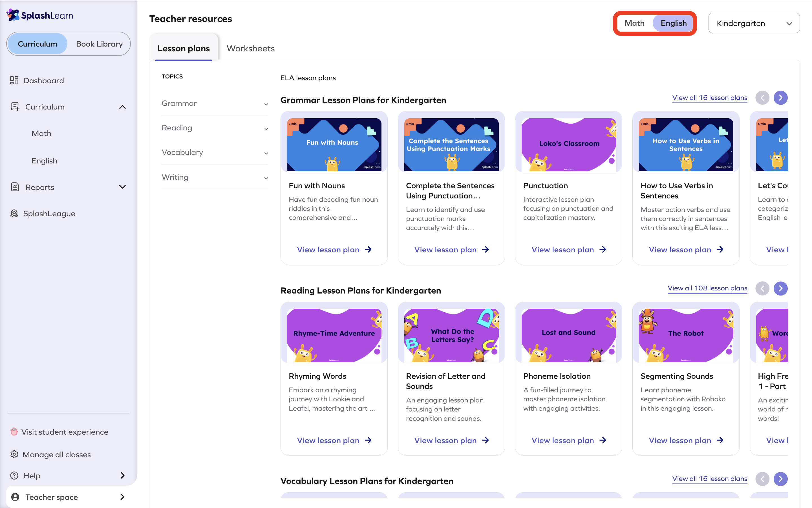This screenshot has height=508, width=812.
Task: Click Visit student experience link
Action: (65, 432)
